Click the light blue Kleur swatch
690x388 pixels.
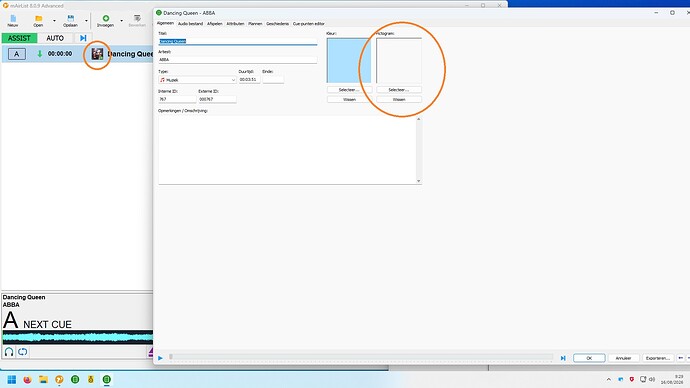[x=349, y=60]
